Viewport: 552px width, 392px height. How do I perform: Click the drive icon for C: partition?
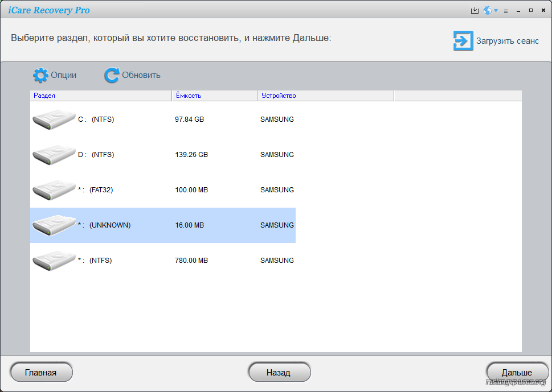click(x=54, y=119)
